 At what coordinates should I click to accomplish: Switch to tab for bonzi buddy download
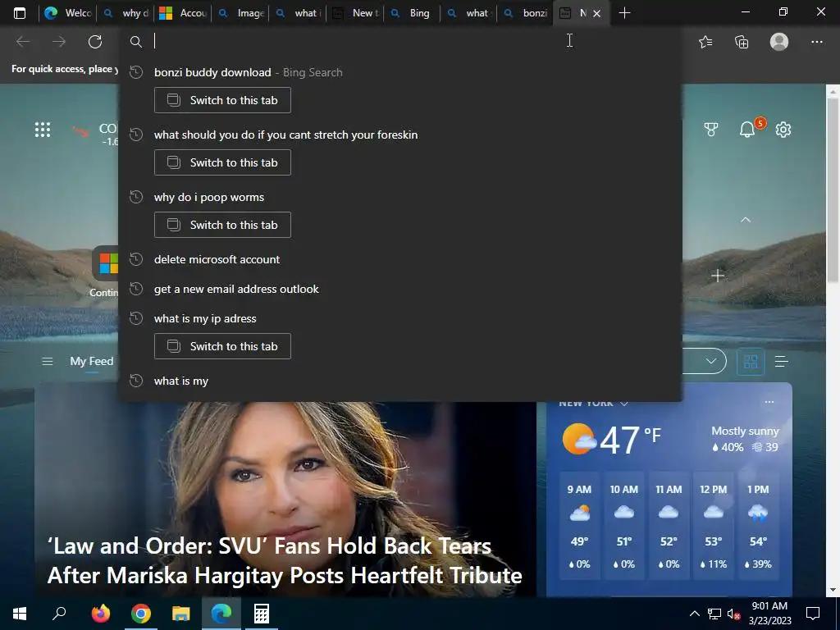click(x=222, y=100)
